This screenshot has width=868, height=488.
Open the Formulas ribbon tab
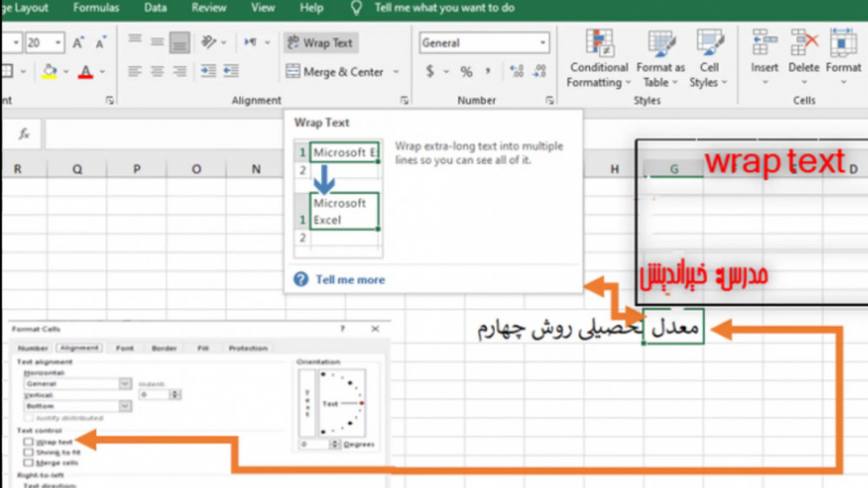point(95,8)
